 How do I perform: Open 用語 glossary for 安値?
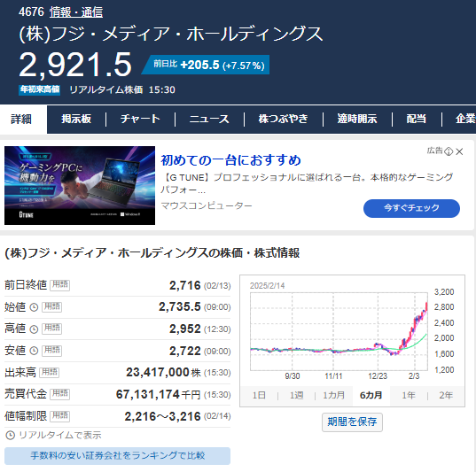coord(51,351)
